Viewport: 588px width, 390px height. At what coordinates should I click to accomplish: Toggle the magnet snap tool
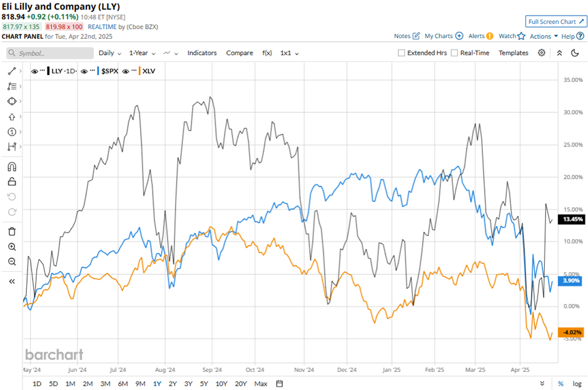pos(12,167)
